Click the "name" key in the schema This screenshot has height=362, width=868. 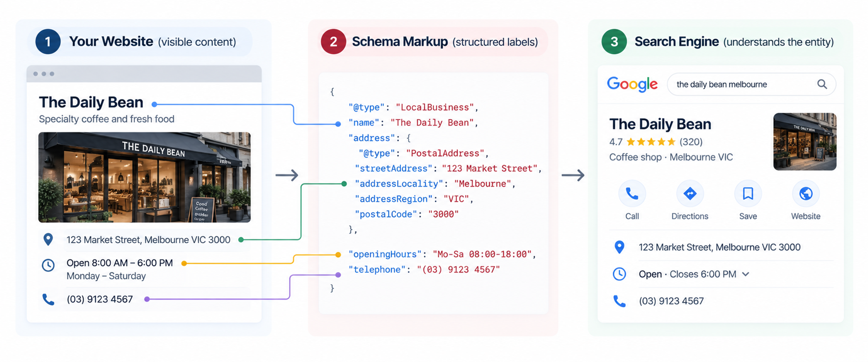pyautogui.click(x=363, y=122)
